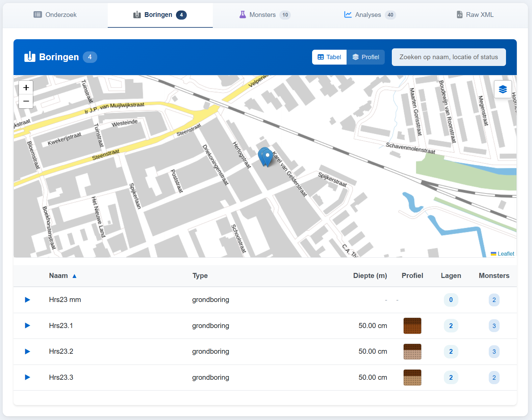
Task: Expand the Hrs23 mm row
Action: click(28, 300)
